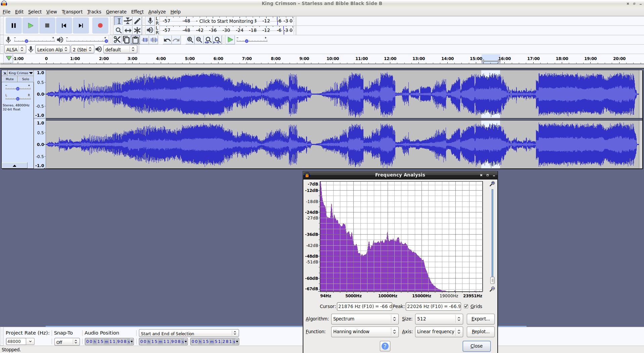Image resolution: width=644 pixels, height=353 pixels.
Task: Open the default playback device dropdown
Action: (x=120, y=49)
